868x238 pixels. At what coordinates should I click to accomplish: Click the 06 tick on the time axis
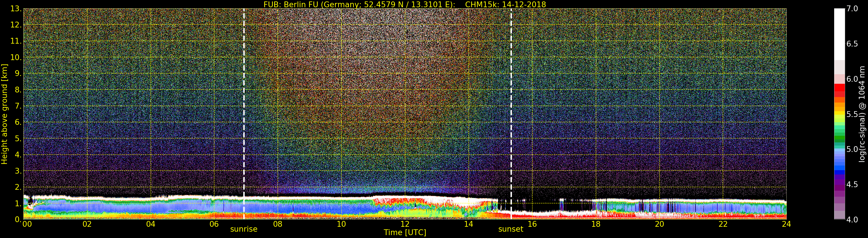[214, 224]
